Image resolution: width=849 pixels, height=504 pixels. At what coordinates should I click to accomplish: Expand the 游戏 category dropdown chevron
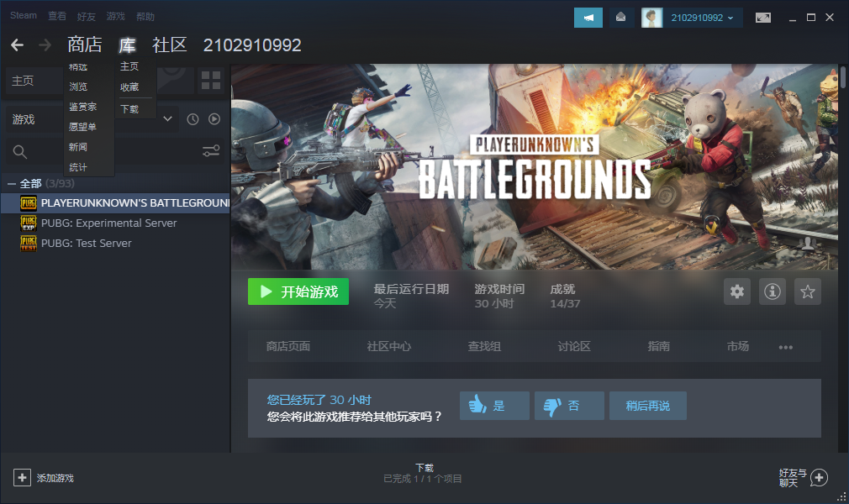coord(168,119)
